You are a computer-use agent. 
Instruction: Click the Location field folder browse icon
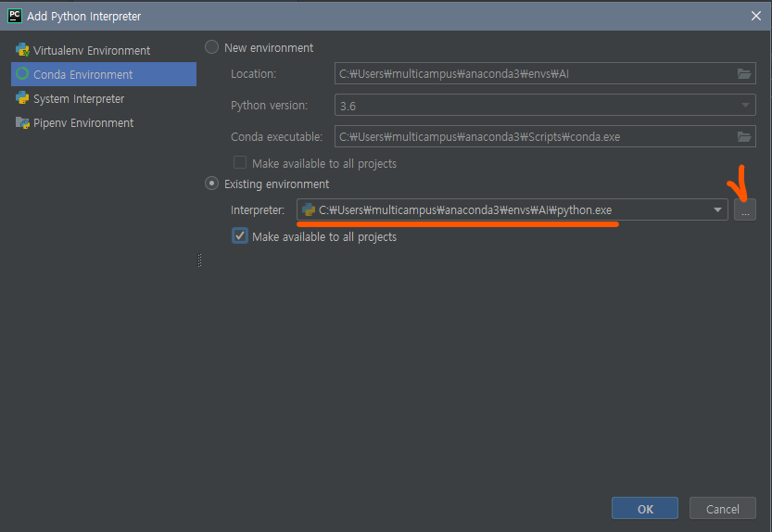pyautogui.click(x=743, y=74)
